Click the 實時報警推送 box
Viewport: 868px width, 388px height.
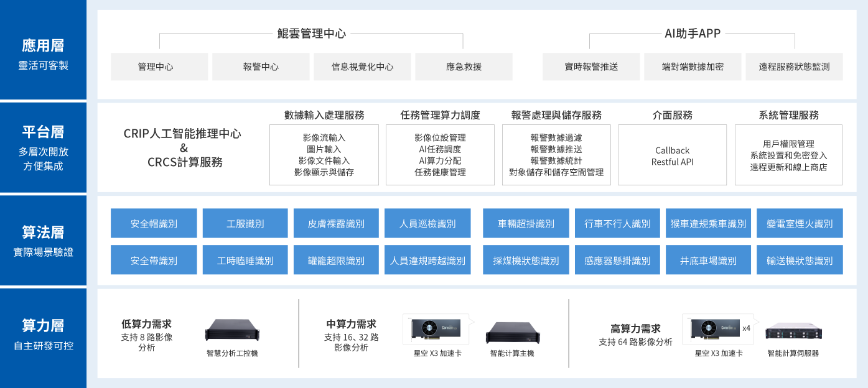(x=591, y=67)
